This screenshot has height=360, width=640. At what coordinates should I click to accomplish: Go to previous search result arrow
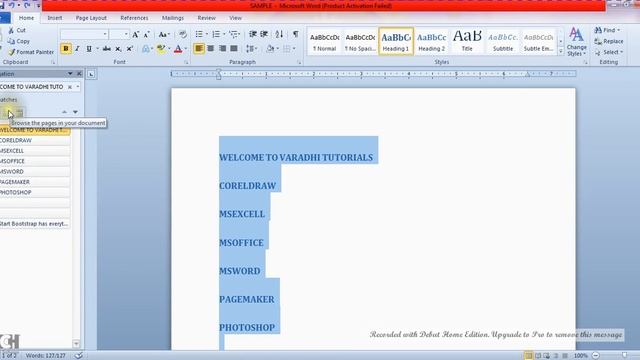[x=64, y=112]
